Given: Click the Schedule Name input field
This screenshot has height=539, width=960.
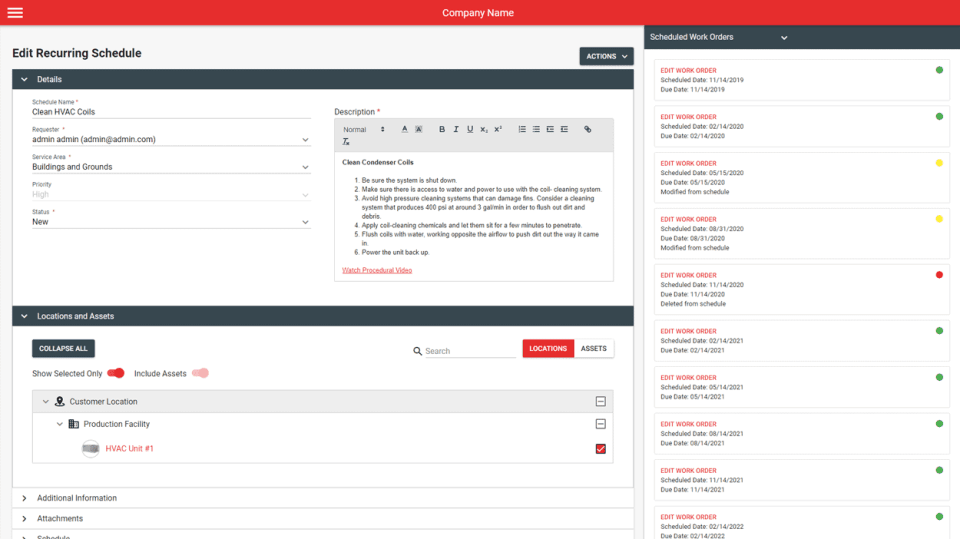Looking at the screenshot, I should [x=171, y=112].
